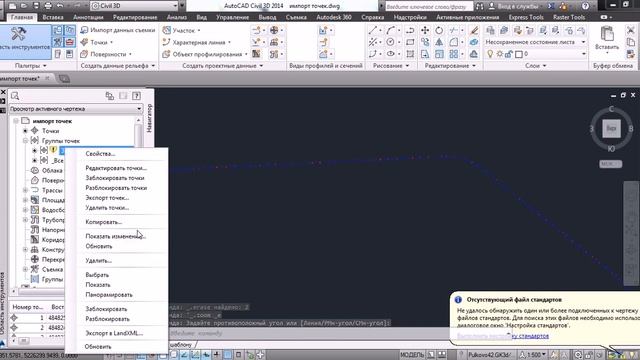
Task: Click the Undo arrow in quick access toolbar
Action: (x=60, y=6)
